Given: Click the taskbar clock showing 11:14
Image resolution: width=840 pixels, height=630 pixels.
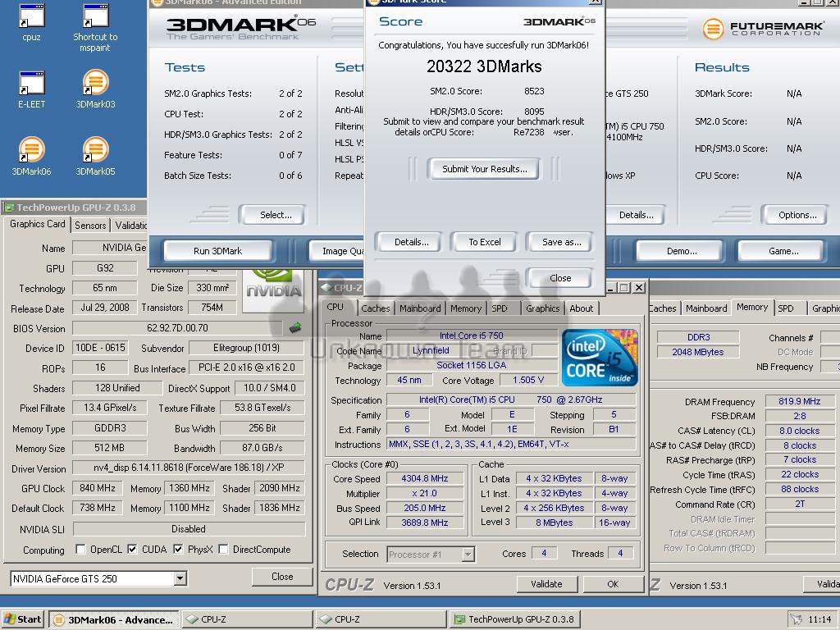Looking at the screenshot, I should [819, 619].
